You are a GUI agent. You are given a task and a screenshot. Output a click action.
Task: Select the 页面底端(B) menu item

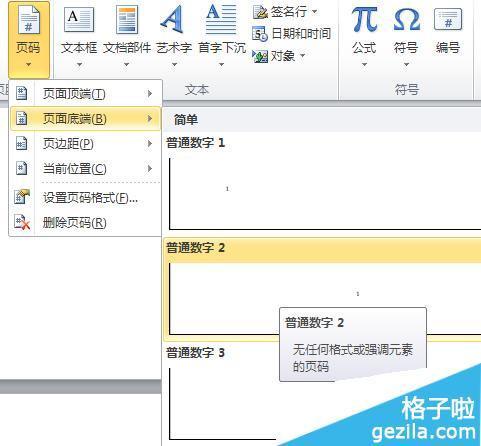(x=85, y=119)
